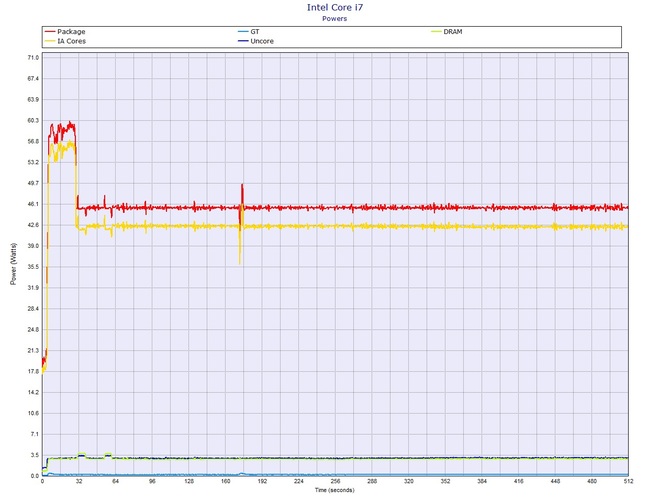Click the 32 x-axis tick label
This screenshot has width=670, height=502.
[79, 481]
